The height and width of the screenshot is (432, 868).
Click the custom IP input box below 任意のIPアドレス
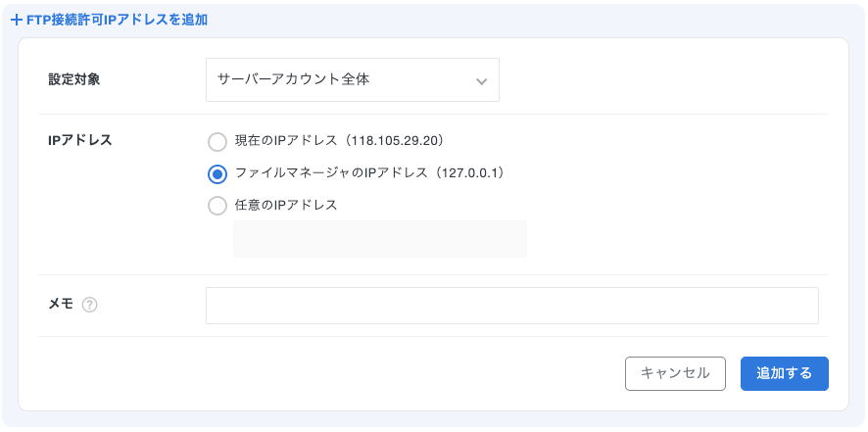coord(379,239)
